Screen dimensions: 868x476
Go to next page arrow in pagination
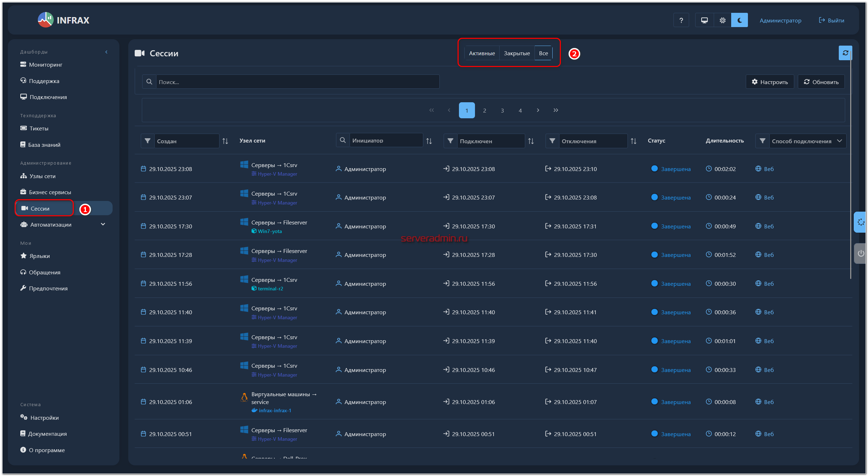tap(538, 110)
